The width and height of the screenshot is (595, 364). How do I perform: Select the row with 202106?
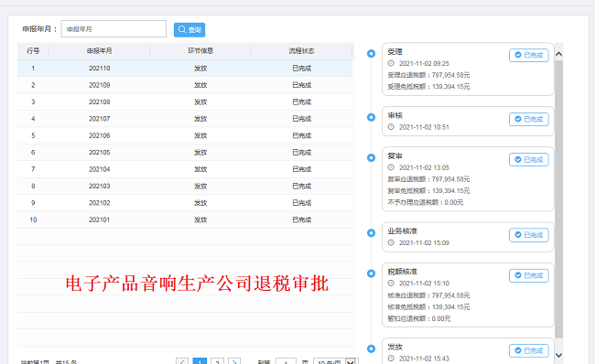tap(185, 135)
